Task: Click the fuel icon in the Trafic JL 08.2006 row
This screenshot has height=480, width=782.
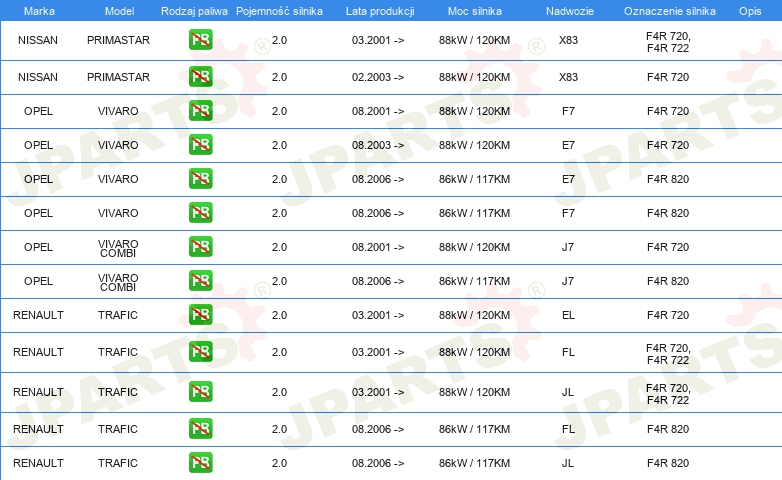Action: (200, 463)
